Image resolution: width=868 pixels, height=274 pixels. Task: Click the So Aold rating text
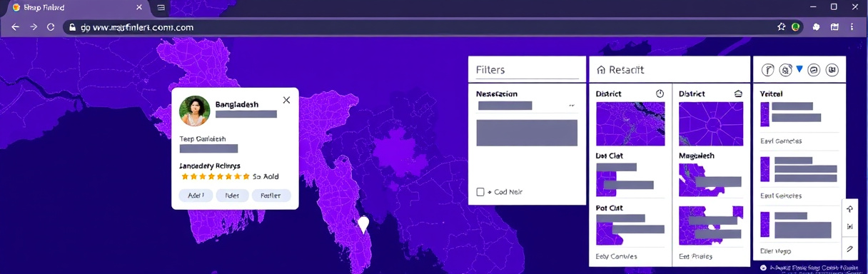pyautogui.click(x=266, y=176)
